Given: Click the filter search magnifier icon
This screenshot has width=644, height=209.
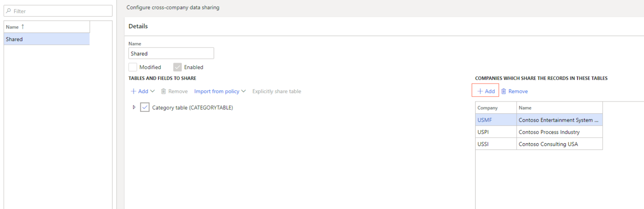Looking at the screenshot, I should [9, 11].
